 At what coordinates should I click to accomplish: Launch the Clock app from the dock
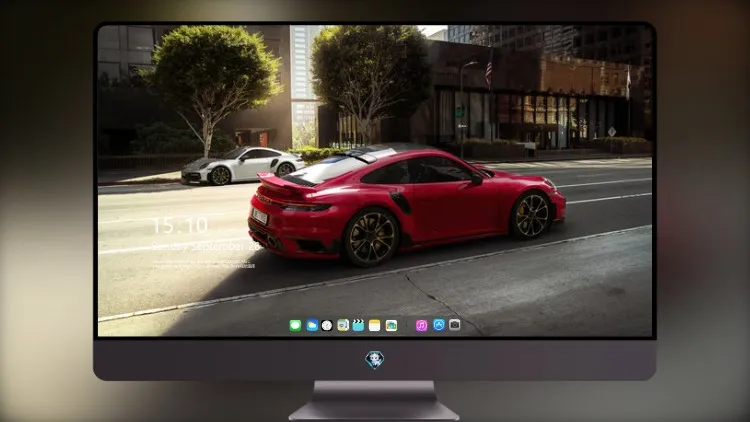point(327,325)
